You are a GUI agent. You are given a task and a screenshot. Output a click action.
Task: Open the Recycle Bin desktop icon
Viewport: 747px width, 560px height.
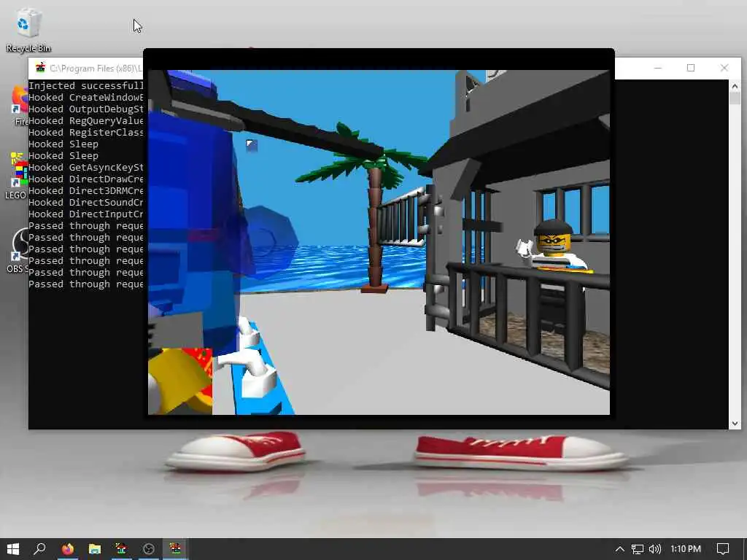pyautogui.click(x=28, y=29)
